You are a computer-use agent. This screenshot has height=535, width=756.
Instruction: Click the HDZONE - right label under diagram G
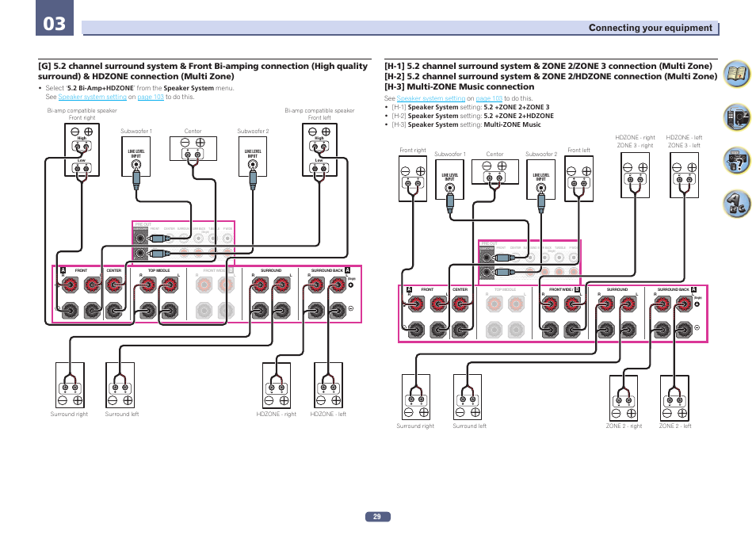[x=277, y=415]
